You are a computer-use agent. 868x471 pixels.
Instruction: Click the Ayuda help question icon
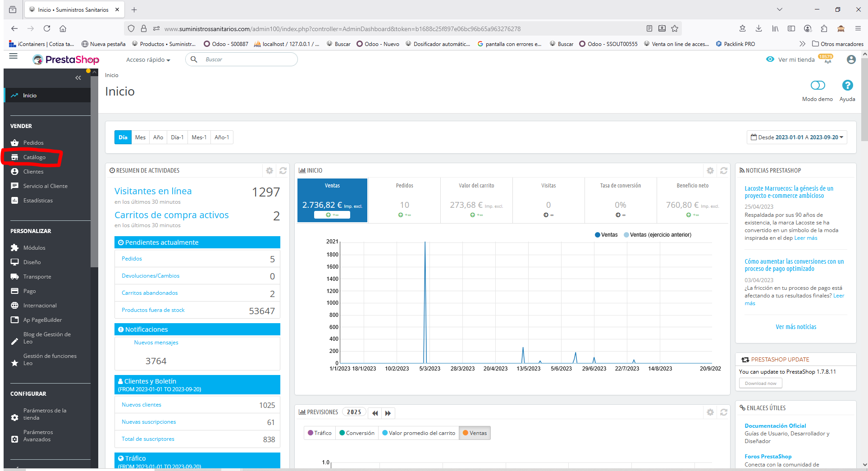pos(847,86)
